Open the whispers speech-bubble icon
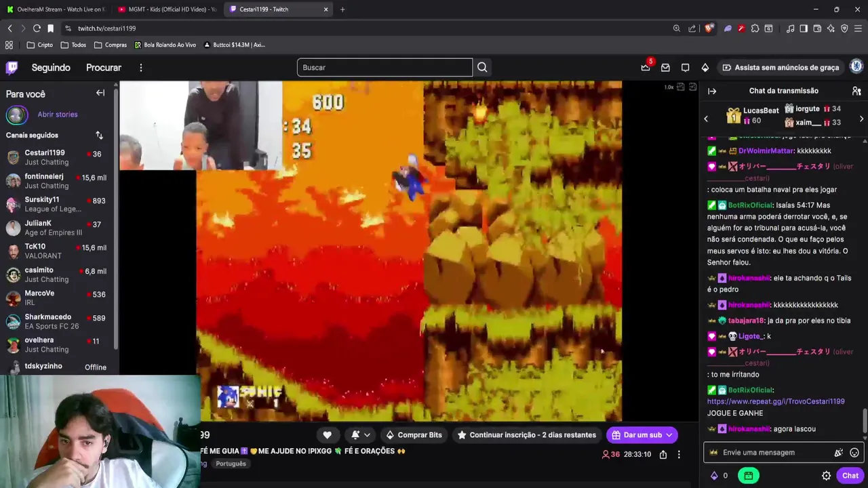This screenshot has height=488, width=868. click(685, 67)
